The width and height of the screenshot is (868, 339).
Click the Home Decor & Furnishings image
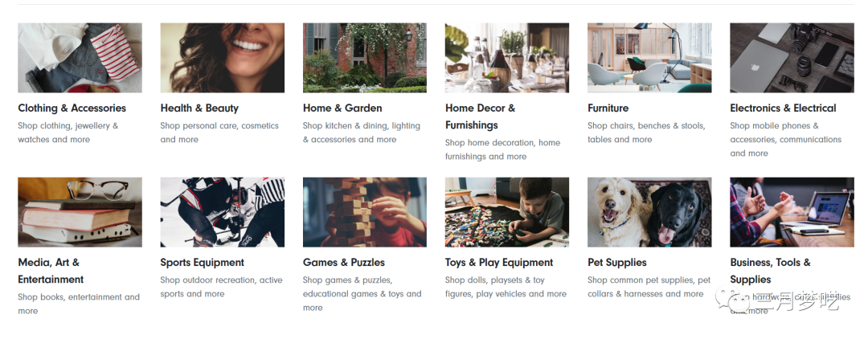point(506,58)
